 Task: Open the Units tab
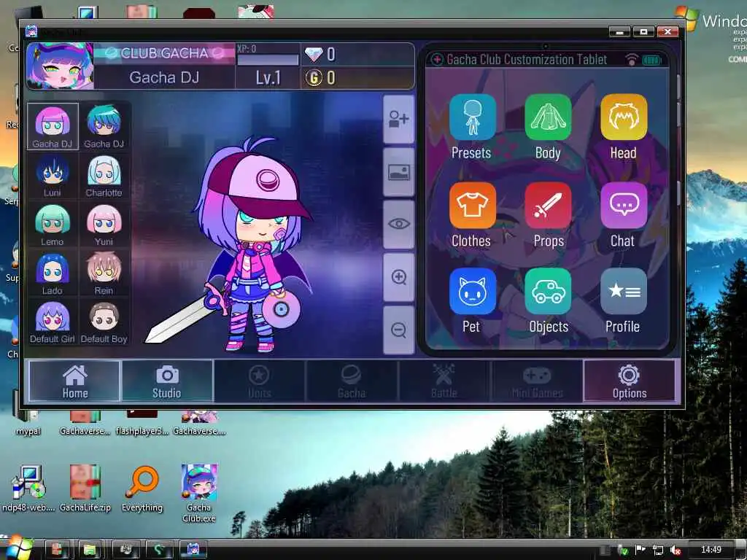click(x=259, y=381)
